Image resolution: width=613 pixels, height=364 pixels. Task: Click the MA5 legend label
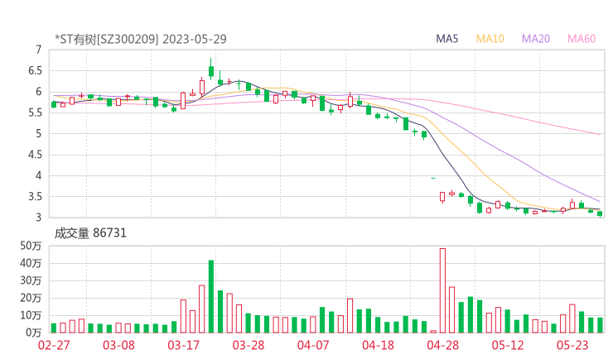pos(446,39)
